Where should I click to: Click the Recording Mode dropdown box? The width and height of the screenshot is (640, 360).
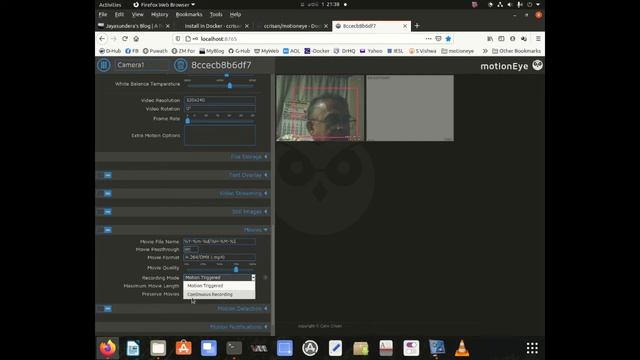pyautogui.click(x=220, y=278)
